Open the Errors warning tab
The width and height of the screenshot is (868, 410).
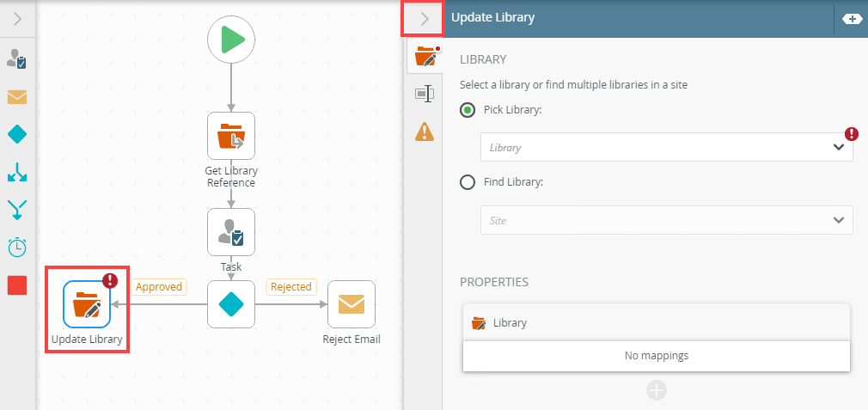425,132
